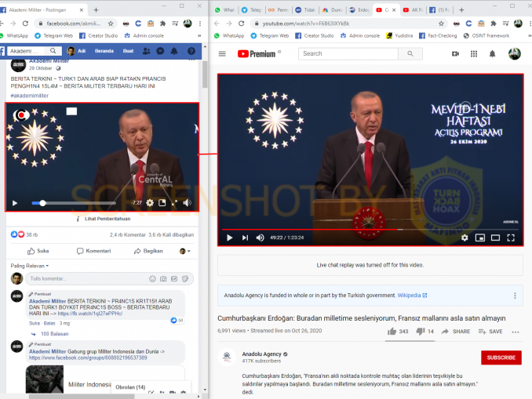Click the YouTube address bar URL
The image size is (532, 399).
[x=306, y=24]
